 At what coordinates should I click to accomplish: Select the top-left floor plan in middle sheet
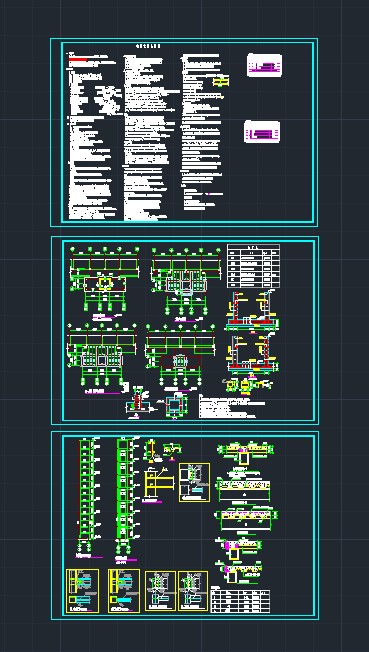pos(104,283)
